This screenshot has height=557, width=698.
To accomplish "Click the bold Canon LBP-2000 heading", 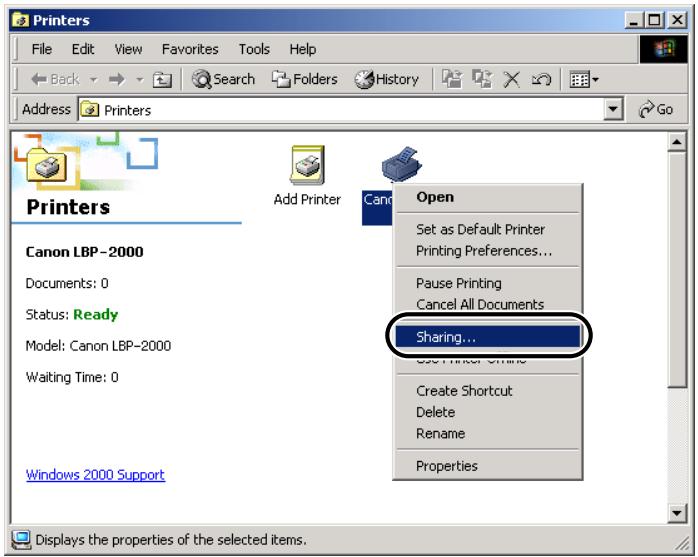I will pyautogui.click(x=85, y=252).
